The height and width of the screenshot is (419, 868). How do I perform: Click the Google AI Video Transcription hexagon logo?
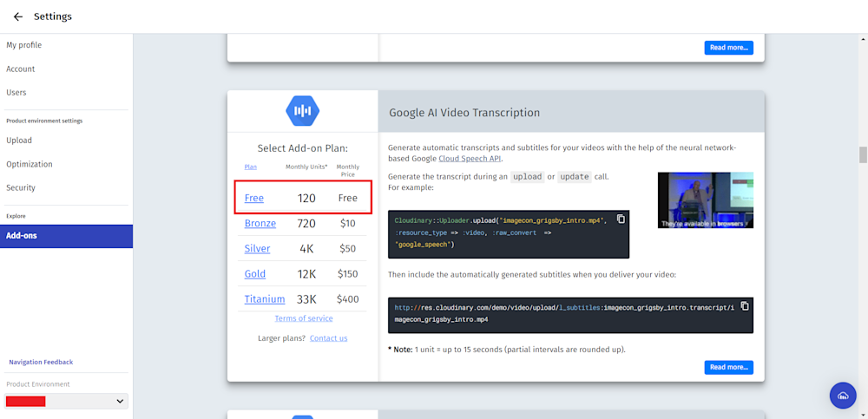pyautogui.click(x=302, y=111)
